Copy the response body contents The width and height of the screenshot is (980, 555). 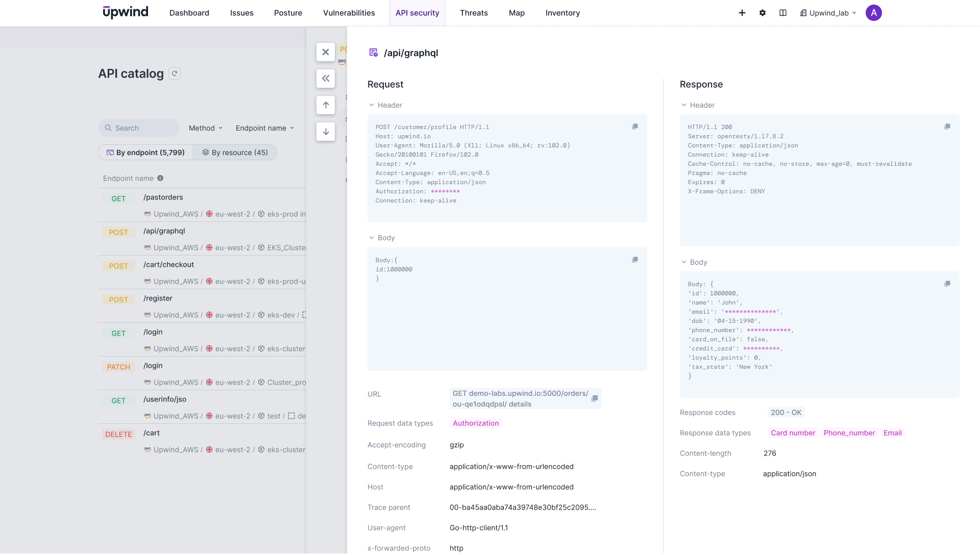click(x=947, y=283)
